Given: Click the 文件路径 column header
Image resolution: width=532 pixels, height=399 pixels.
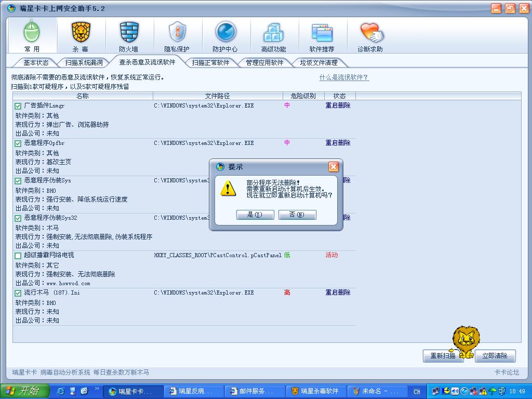Looking at the screenshot, I should (218, 96).
